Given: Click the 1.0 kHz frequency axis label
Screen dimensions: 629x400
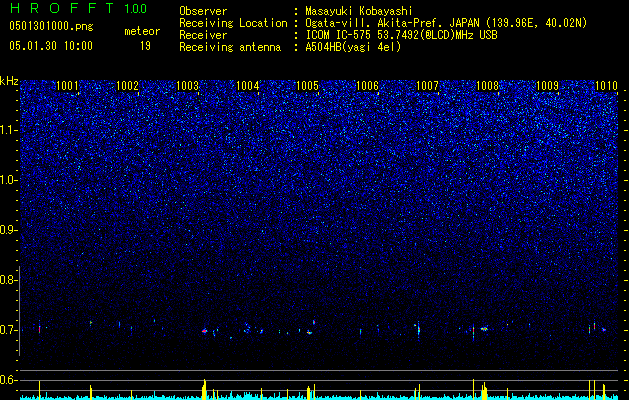Looking at the screenshot, I should pyautogui.click(x=8, y=180).
